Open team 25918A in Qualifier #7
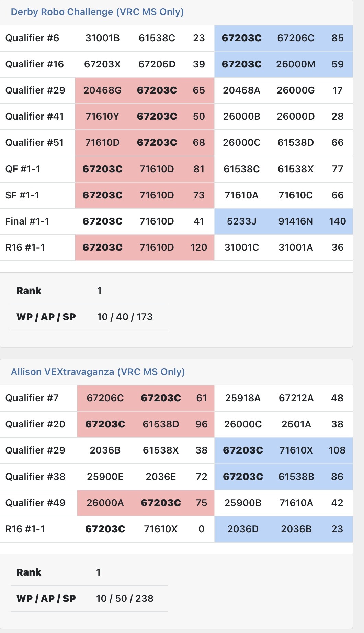364x633 pixels. (x=243, y=398)
